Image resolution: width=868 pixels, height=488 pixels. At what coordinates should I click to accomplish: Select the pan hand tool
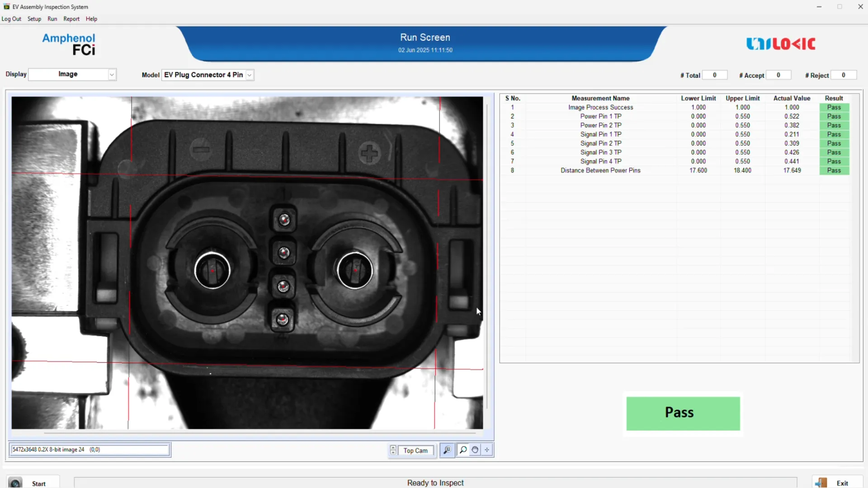pyautogui.click(x=475, y=450)
